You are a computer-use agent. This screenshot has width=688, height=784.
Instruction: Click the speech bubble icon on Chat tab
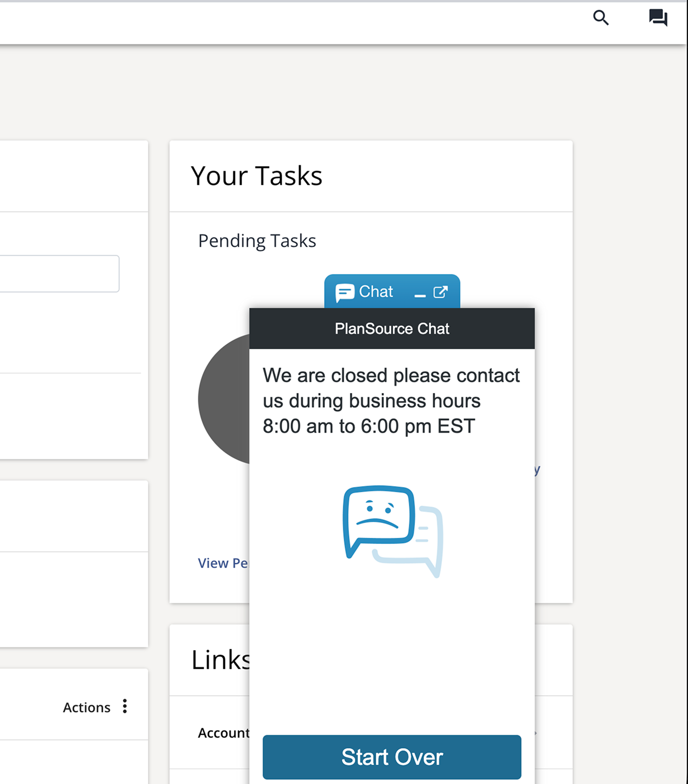point(344,292)
